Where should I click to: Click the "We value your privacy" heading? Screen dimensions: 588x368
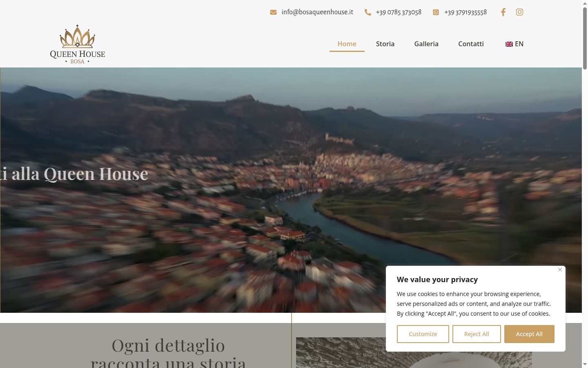(x=437, y=280)
